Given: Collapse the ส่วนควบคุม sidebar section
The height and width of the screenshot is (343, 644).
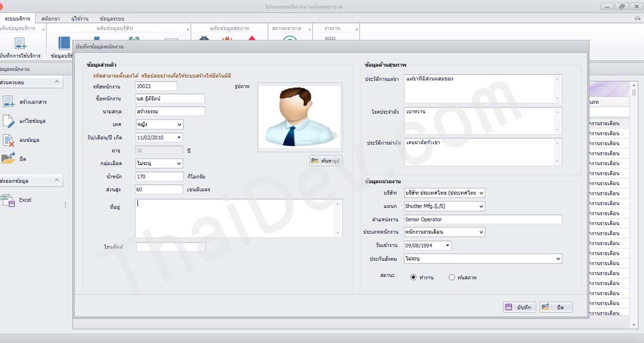Looking at the screenshot, I should [x=57, y=83].
